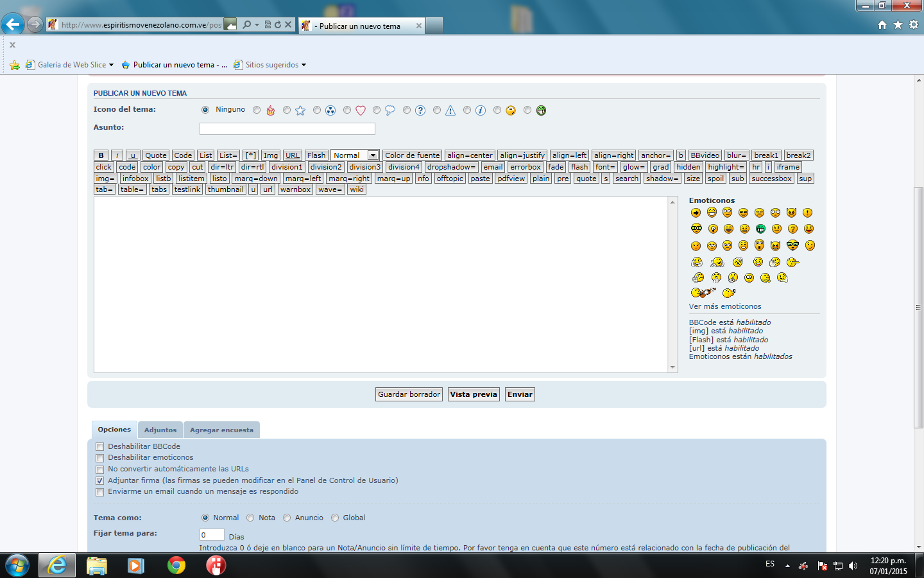Switch to the Adjuntos tab
This screenshot has height=578, width=924.
click(x=160, y=430)
